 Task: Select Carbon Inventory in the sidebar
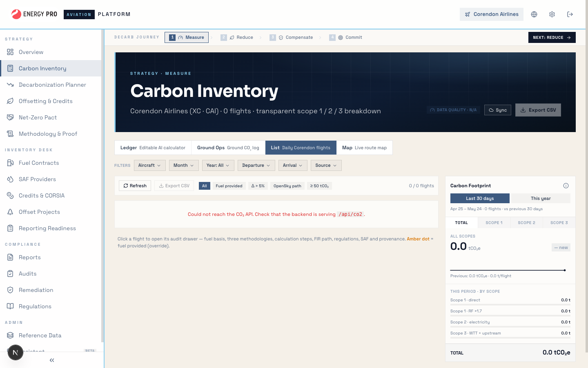[x=51, y=68]
